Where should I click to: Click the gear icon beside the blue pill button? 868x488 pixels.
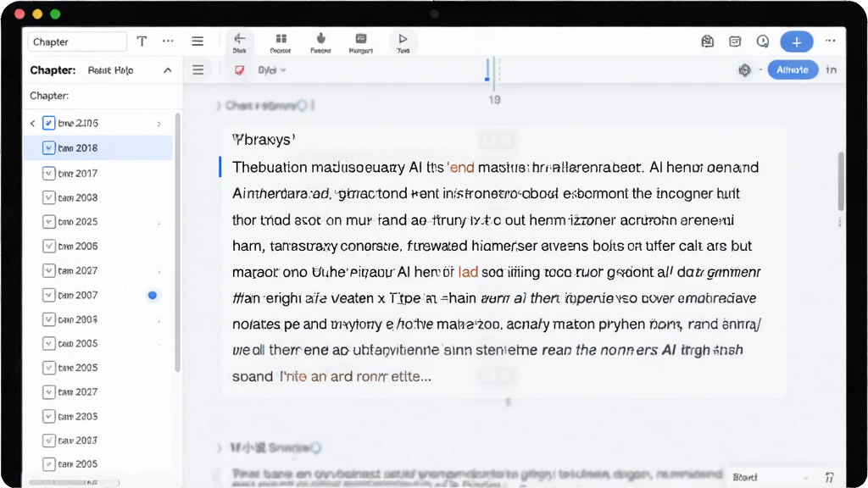(744, 70)
